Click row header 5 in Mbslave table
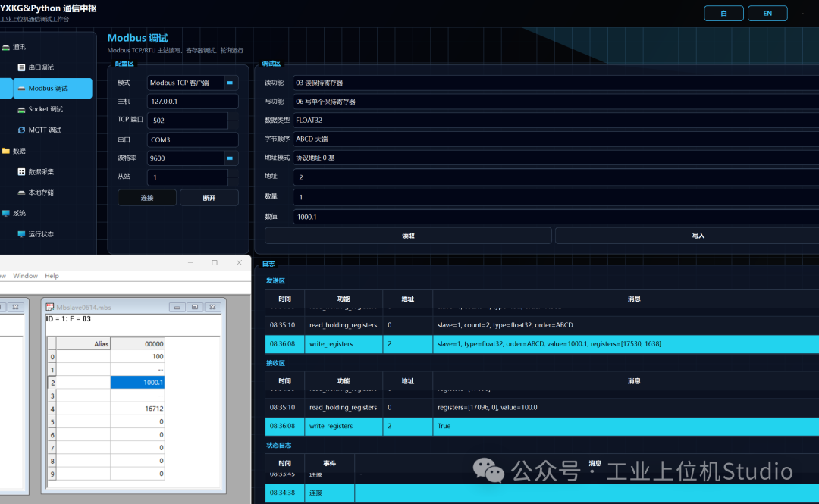Viewport: 819px width, 504px height. 52,421
